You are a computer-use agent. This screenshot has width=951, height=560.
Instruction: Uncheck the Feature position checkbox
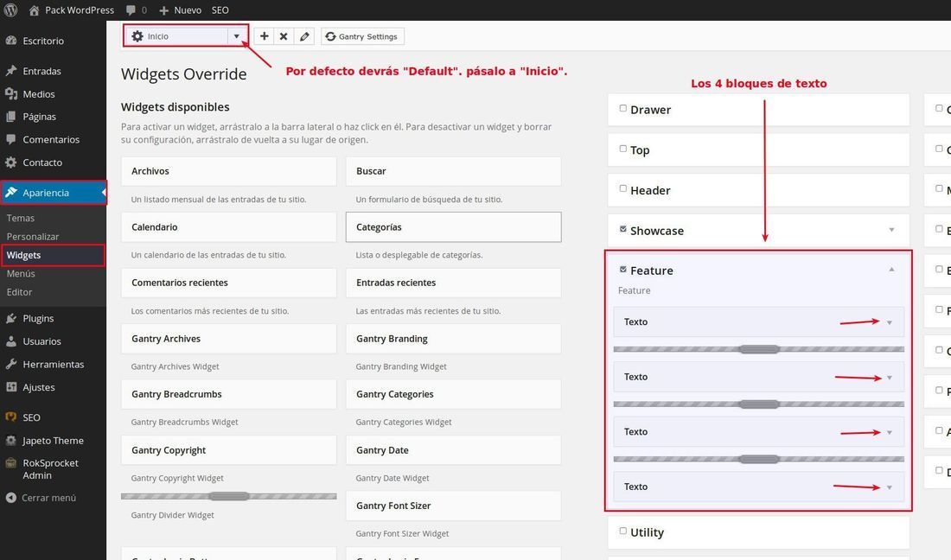622,269
